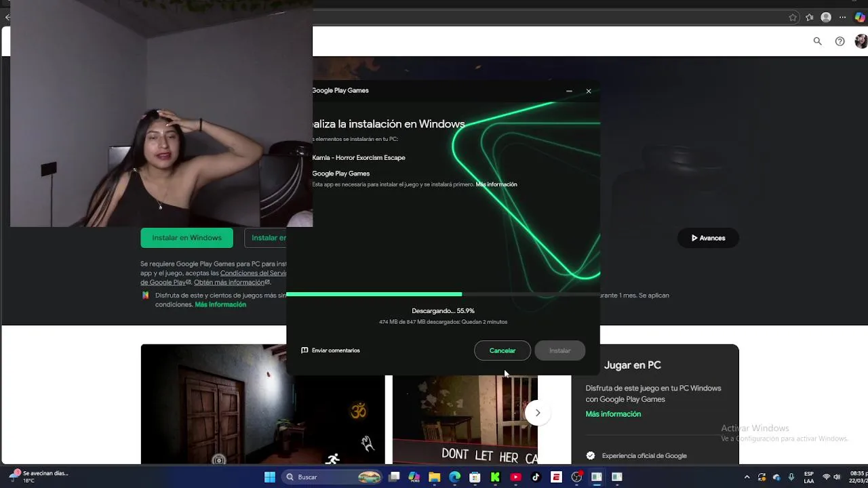Open browser favorites list icon
868x488 pixels.
tap(810, 18)
